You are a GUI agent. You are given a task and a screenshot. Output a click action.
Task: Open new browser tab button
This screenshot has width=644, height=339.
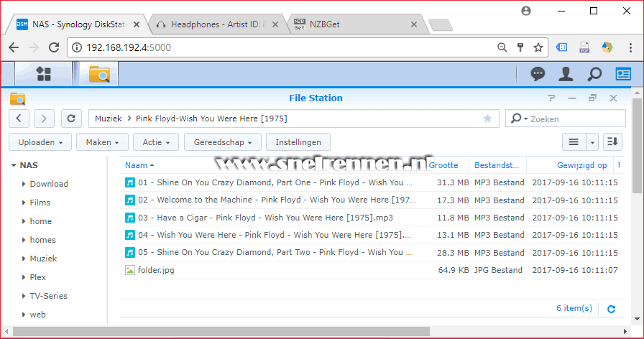click(x=441, y=25)
